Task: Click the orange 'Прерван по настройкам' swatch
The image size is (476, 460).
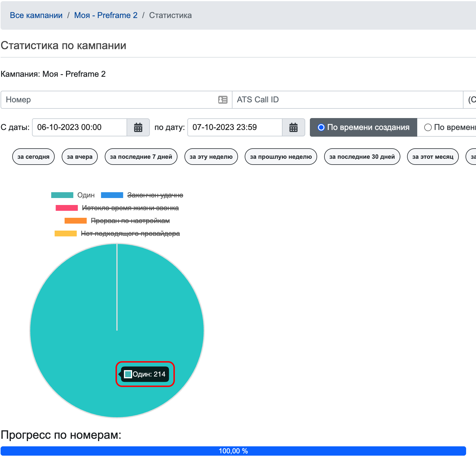Action: (76, 221)
